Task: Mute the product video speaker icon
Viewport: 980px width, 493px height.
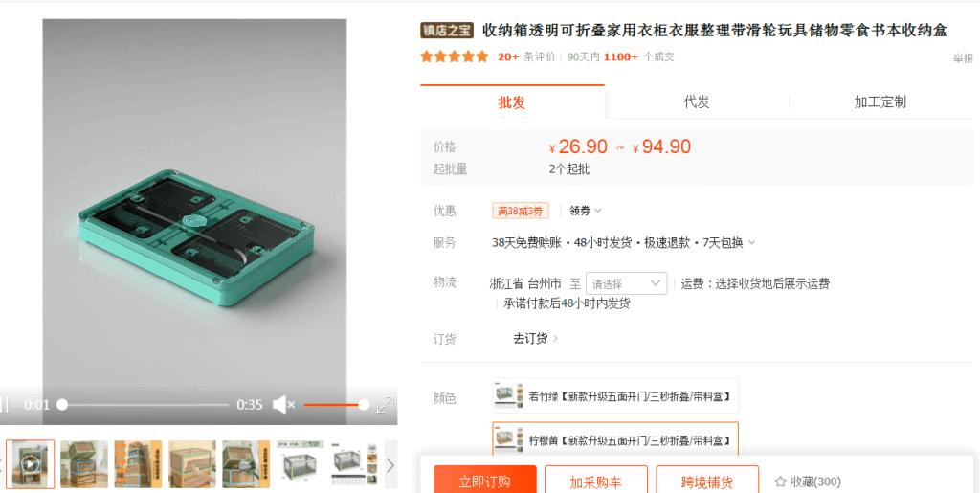Action: point(283,404)
